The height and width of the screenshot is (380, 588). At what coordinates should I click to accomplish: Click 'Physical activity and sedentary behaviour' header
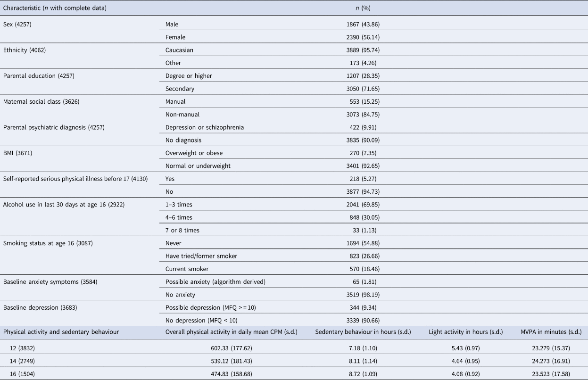61,332
